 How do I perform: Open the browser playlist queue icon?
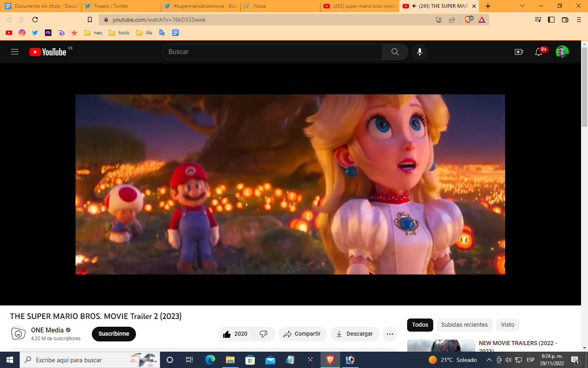[538, 20]
